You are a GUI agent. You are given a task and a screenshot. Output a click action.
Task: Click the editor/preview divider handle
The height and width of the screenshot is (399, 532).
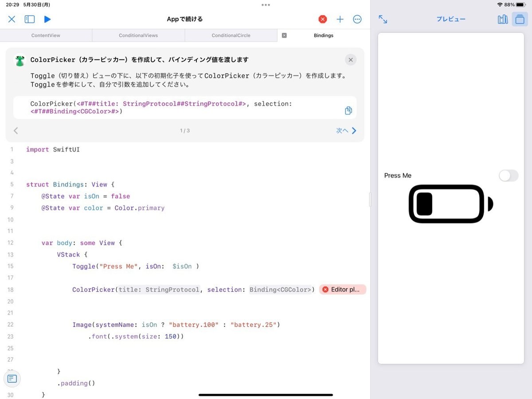(371, 199)
